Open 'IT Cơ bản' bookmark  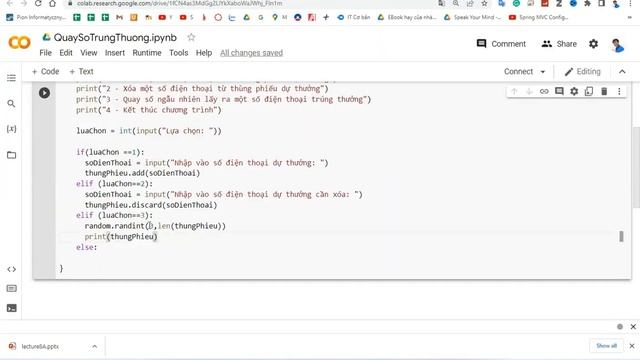(x=353, y=18)
